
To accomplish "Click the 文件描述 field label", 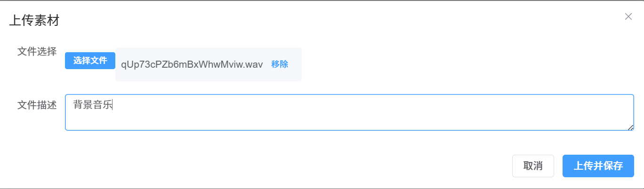I will [x=37, y=105].
